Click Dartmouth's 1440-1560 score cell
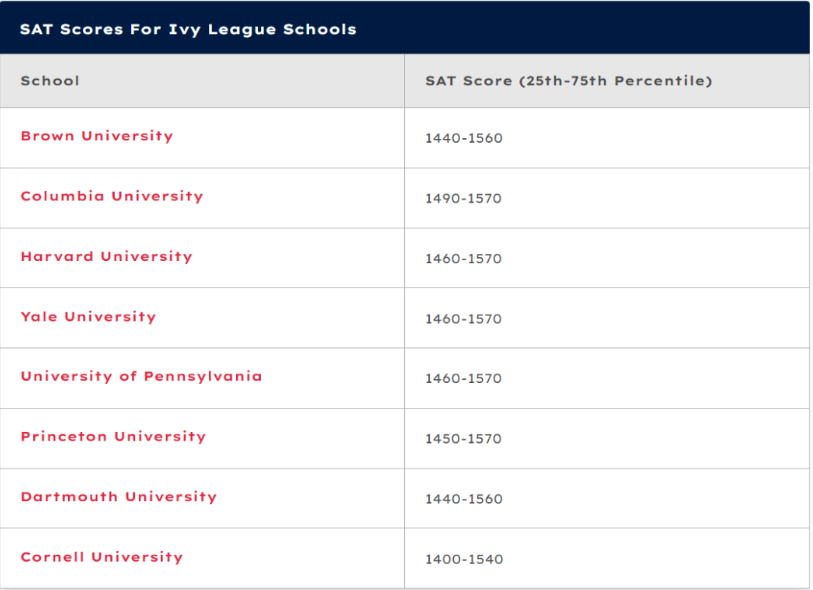 [464, 498]
